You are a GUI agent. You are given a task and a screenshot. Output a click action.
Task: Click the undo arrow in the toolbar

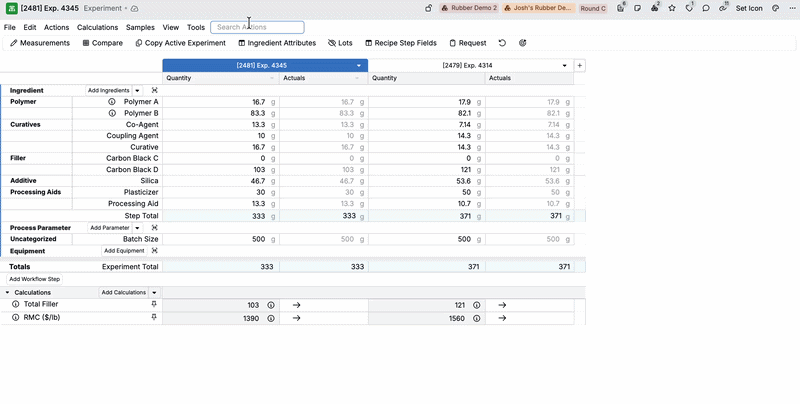(x=502, y=44)
